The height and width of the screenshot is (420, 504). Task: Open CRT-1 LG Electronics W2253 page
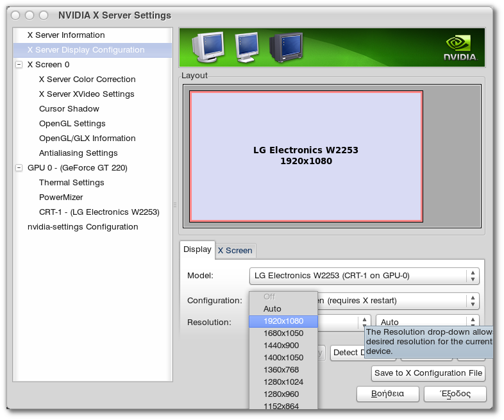tap(99, 212)
